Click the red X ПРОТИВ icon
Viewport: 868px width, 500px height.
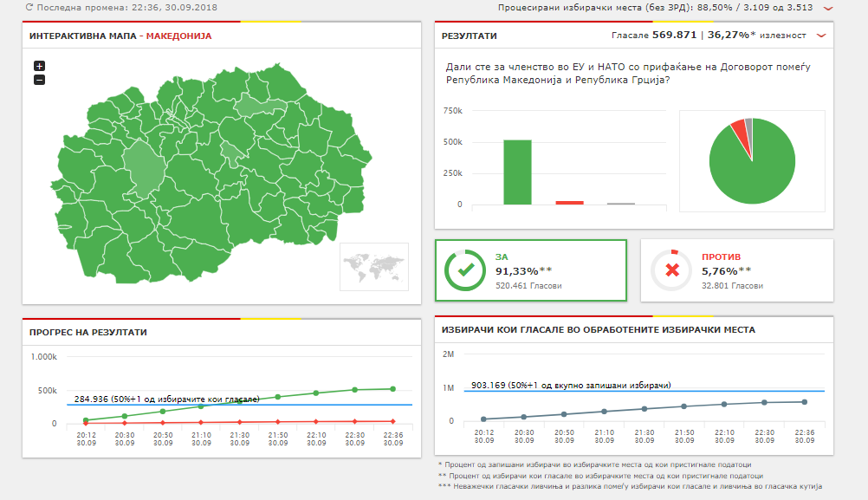[x=670, y=270]
